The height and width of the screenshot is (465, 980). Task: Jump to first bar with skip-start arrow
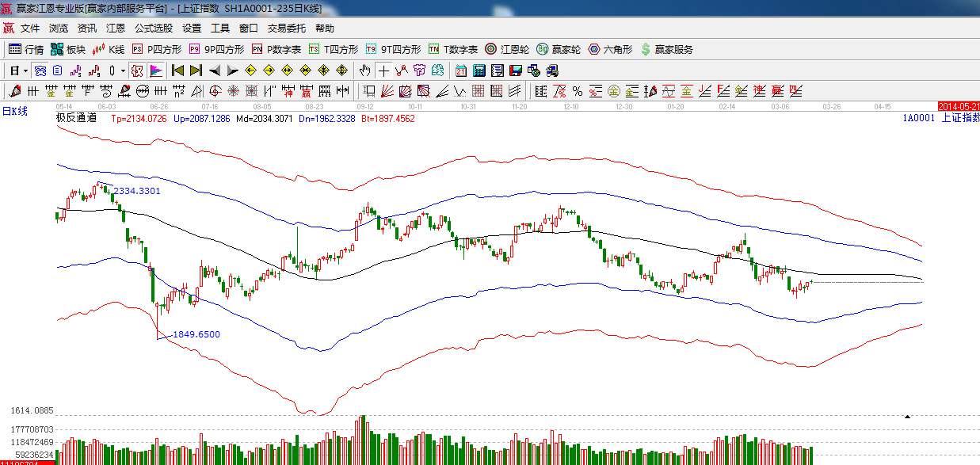pos(177,71)
